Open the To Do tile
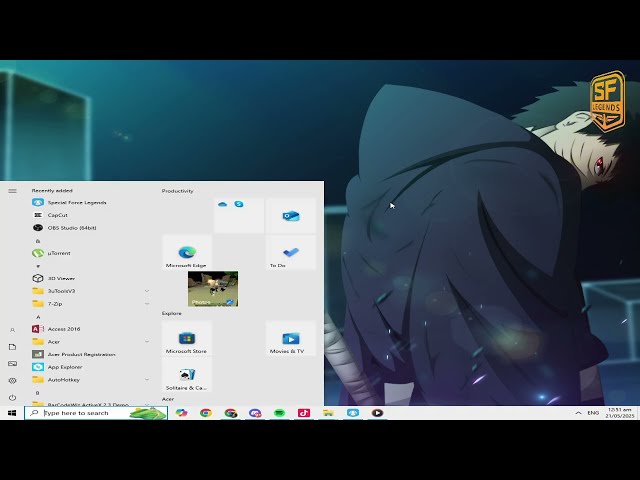 (x=291, y=252)
